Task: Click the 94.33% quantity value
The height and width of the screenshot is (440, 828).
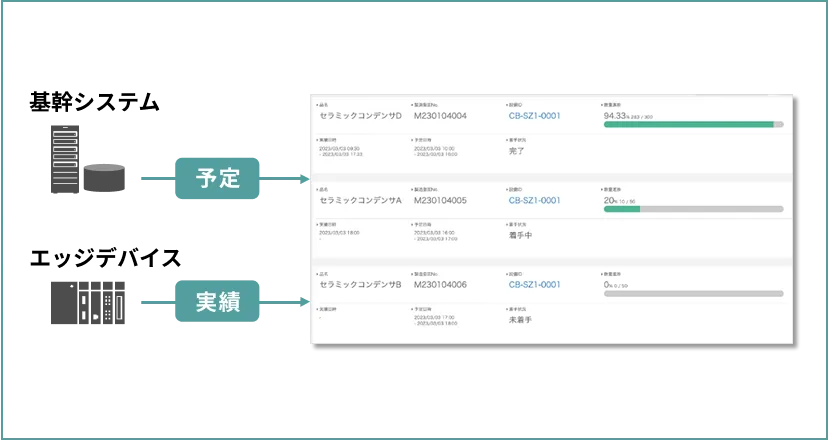Action: point(629,116)
